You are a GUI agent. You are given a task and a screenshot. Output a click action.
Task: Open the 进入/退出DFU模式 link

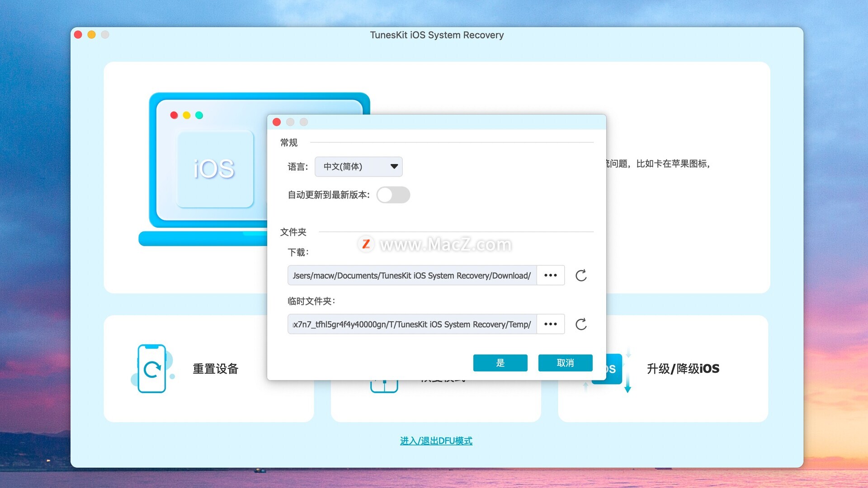pos(436,441)
